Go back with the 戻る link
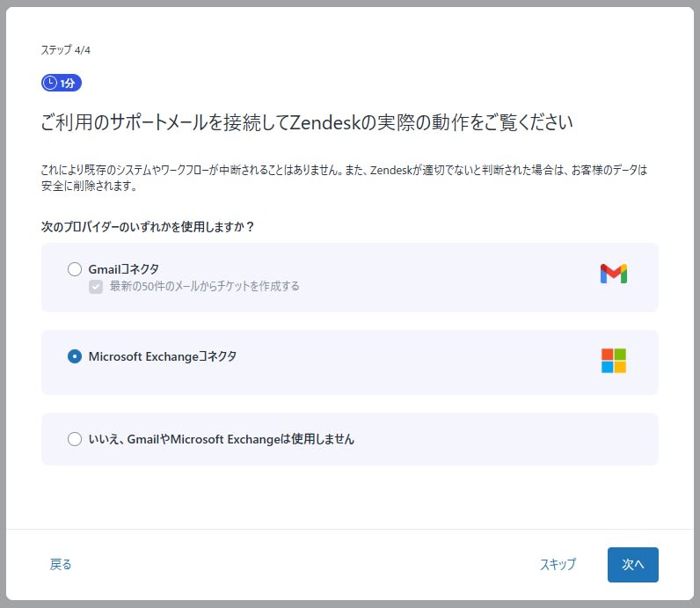 tap(61, 565)
